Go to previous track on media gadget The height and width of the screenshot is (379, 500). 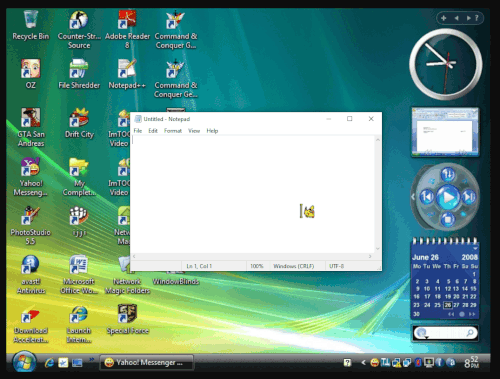(x=427, y=197)
